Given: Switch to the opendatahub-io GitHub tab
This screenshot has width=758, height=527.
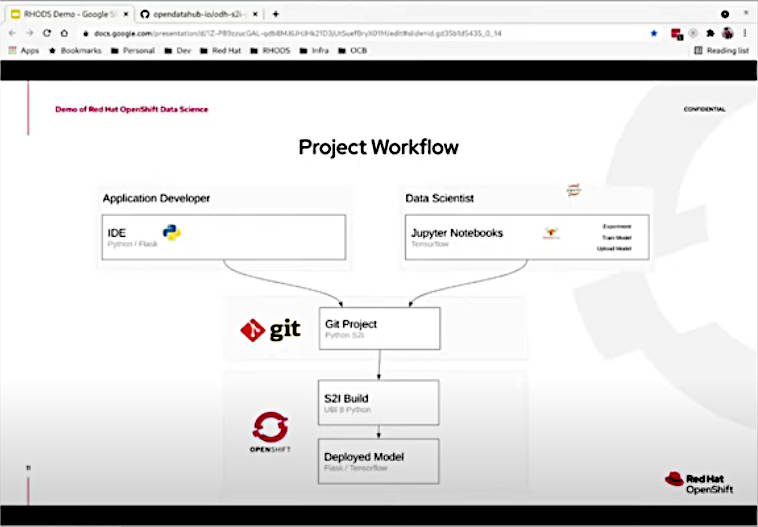Looking at the screenshot, I should pos(200,14).
